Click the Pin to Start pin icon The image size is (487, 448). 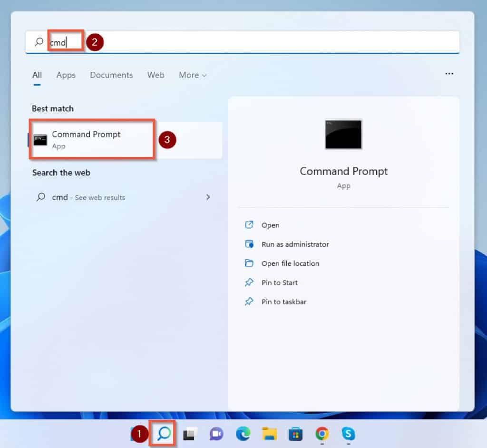pyautogui.click(x=249, y=282)
